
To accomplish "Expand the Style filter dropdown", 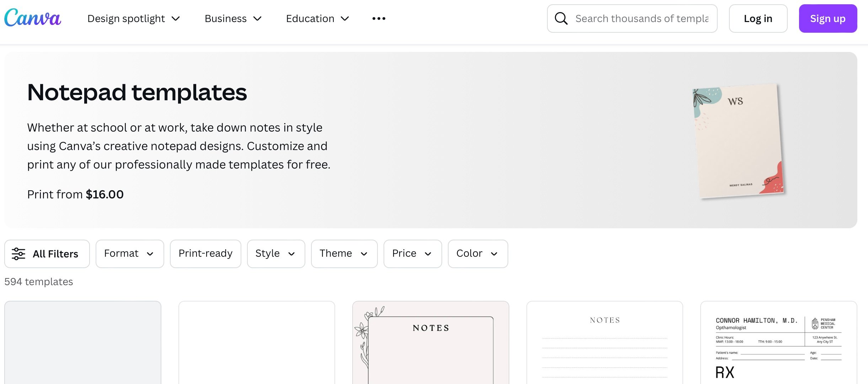I will coord(275,254).
